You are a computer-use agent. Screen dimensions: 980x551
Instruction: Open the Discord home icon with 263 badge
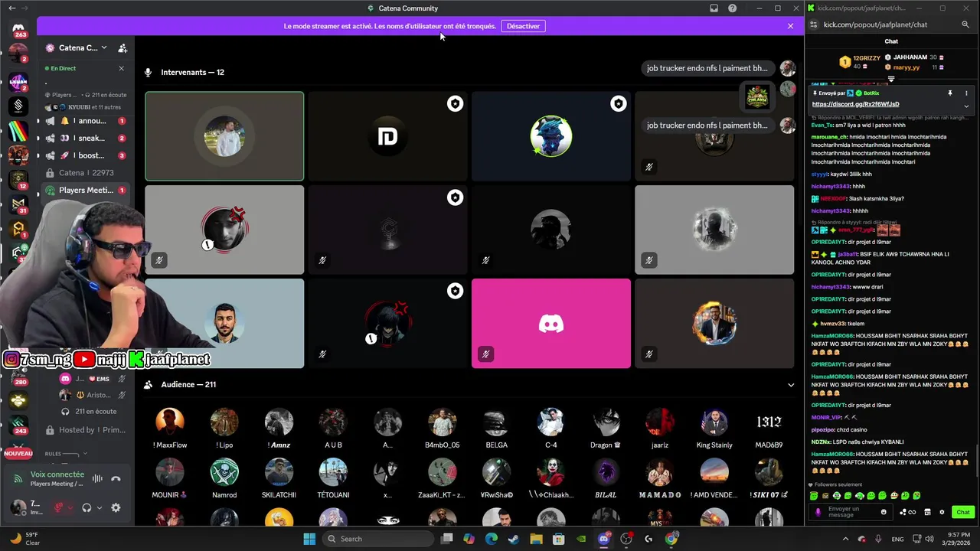click(18, 29)
